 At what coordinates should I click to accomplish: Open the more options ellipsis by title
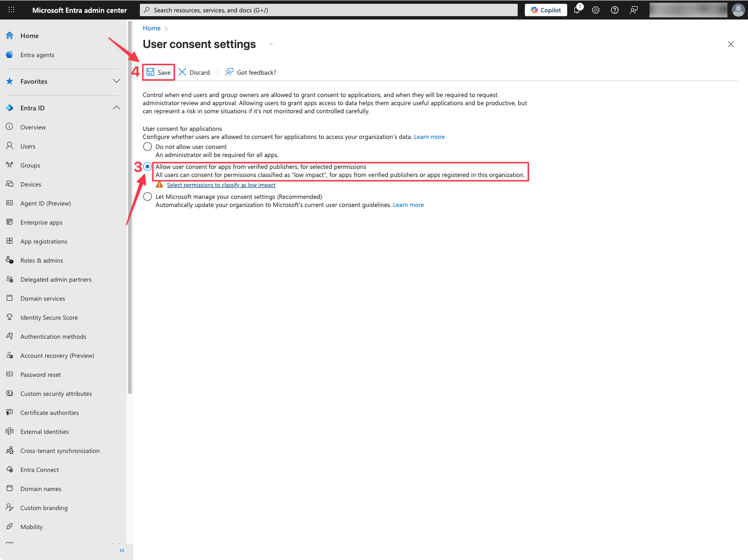tap(271, 44)
